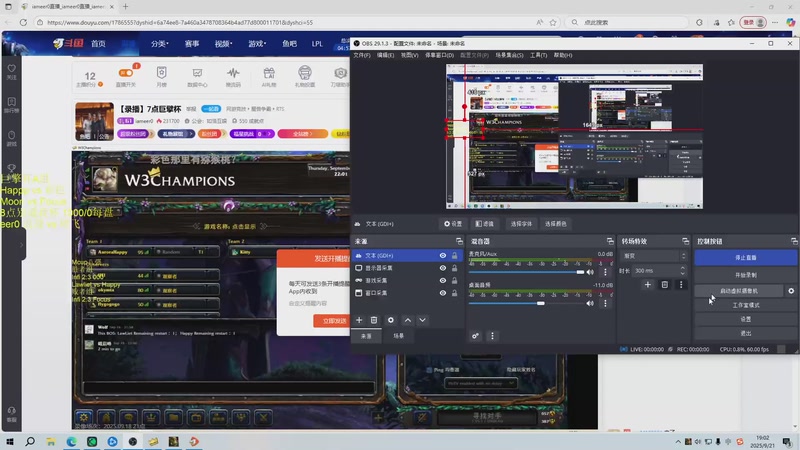Open the Windows Start menu
This screenshot has width=800, height=450.
10,441
